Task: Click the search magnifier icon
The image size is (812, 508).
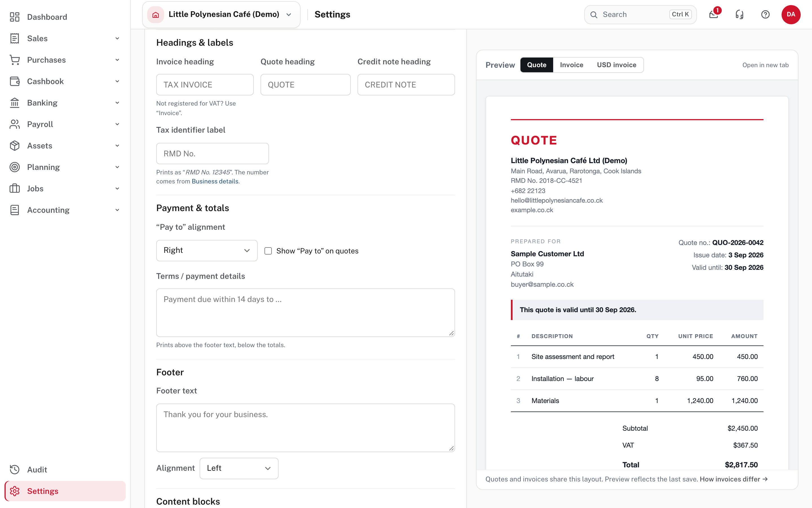Action: pyautogui.click(x=594, y=15)
